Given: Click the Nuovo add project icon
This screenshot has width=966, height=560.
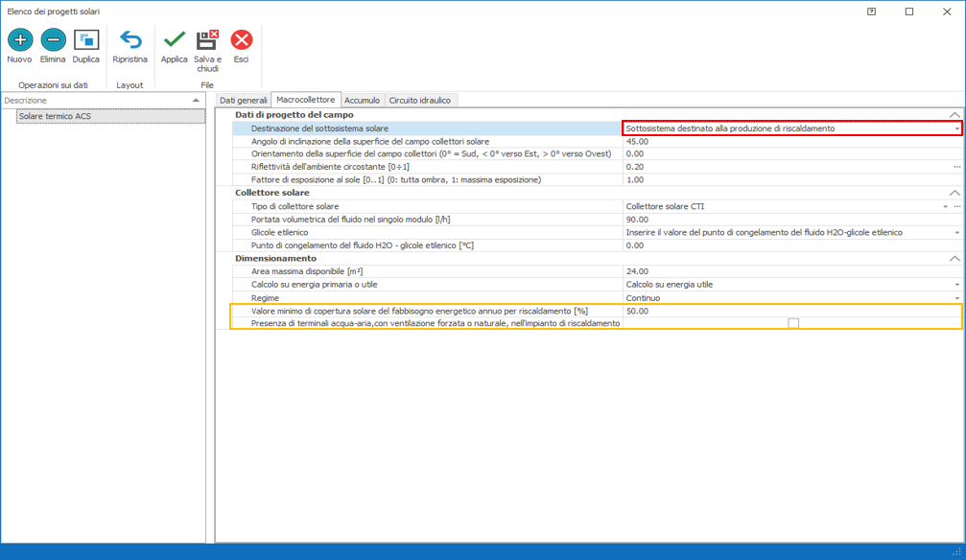Looking at the screenshot, I should pyautogui.click(x=20, y=40).
